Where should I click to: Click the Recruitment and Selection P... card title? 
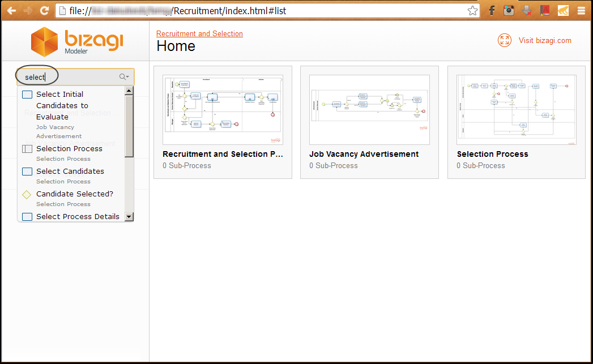pyautogui.click(x=223, y=154)
